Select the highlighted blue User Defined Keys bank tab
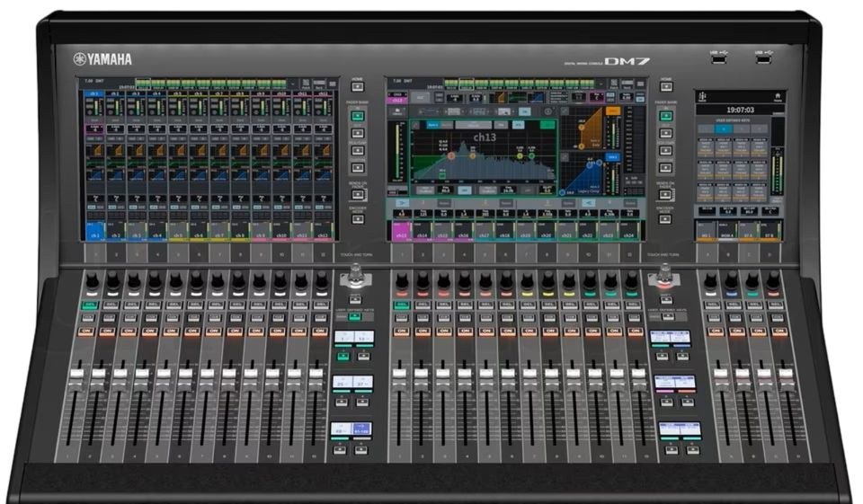This screenshot has width=863, height=504. [x=724, y=128]
